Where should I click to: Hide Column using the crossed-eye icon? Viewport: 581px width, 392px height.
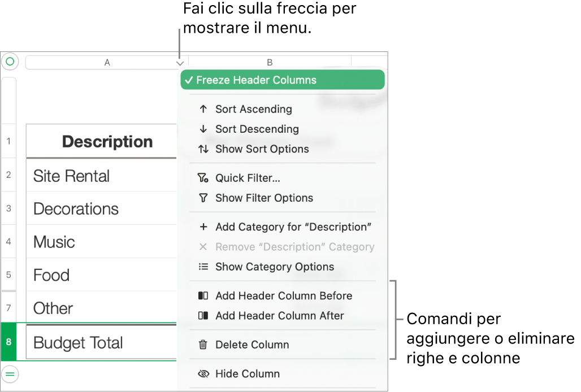203,374
